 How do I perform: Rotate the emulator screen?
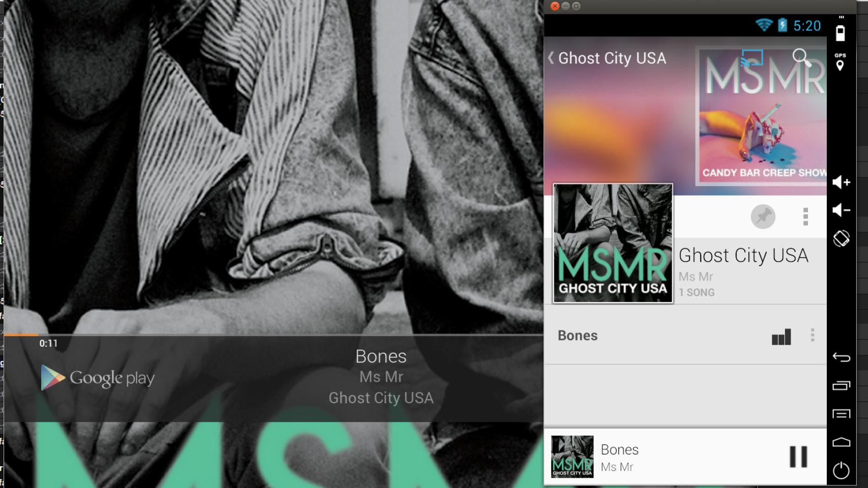click(841, 238)
